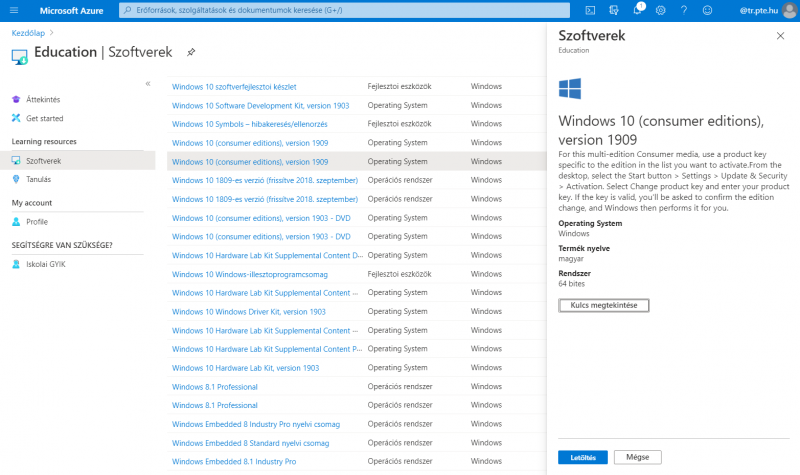
Task: Open Windows Embedded 8.1 Industry Pro
Action: point(234,461)
